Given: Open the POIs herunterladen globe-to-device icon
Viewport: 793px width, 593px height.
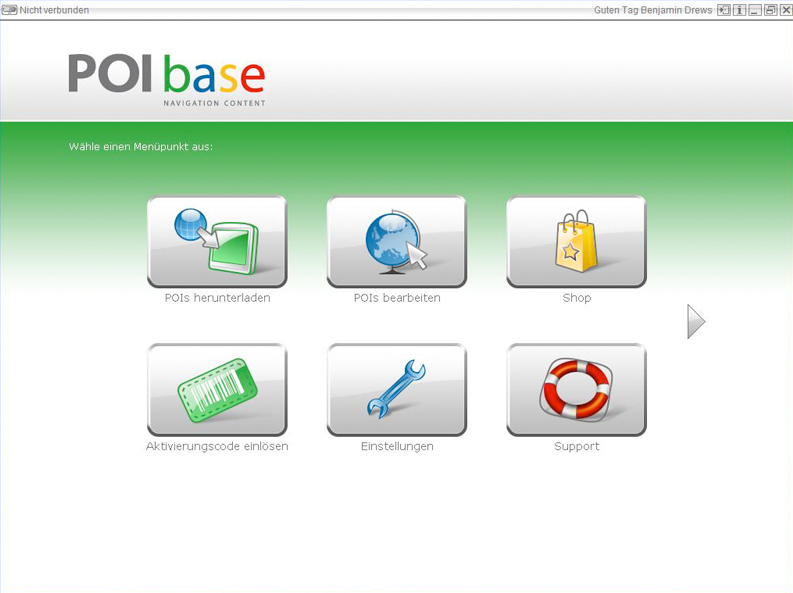Looking at the screenshot, I should pyautogui.click(x=217, y=241).
